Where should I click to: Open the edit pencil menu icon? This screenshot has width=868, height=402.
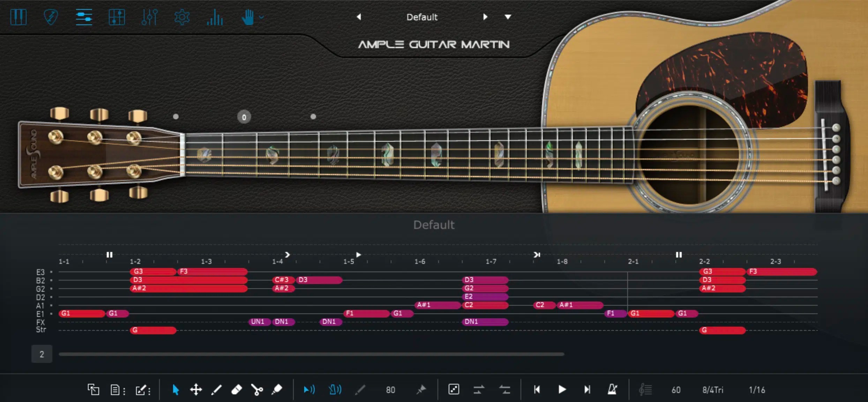pyautogui.click(x=143, y=390)
